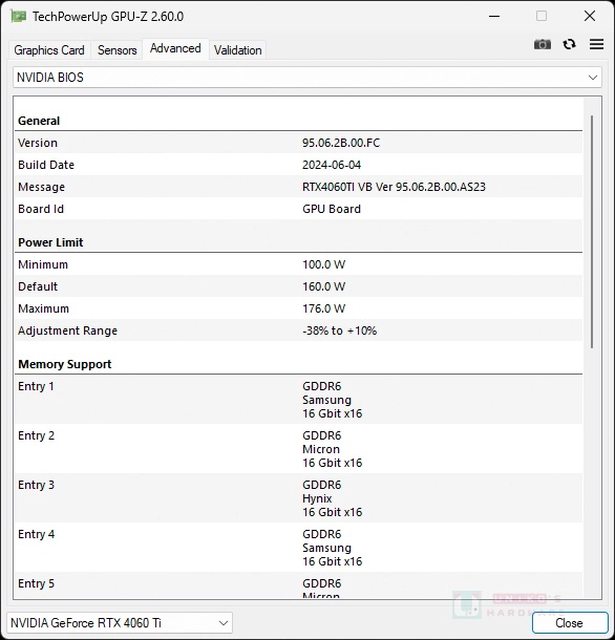This screenshot has height=640, width=615.
Task: Select the Board Id row
Action: pos(298,209)
